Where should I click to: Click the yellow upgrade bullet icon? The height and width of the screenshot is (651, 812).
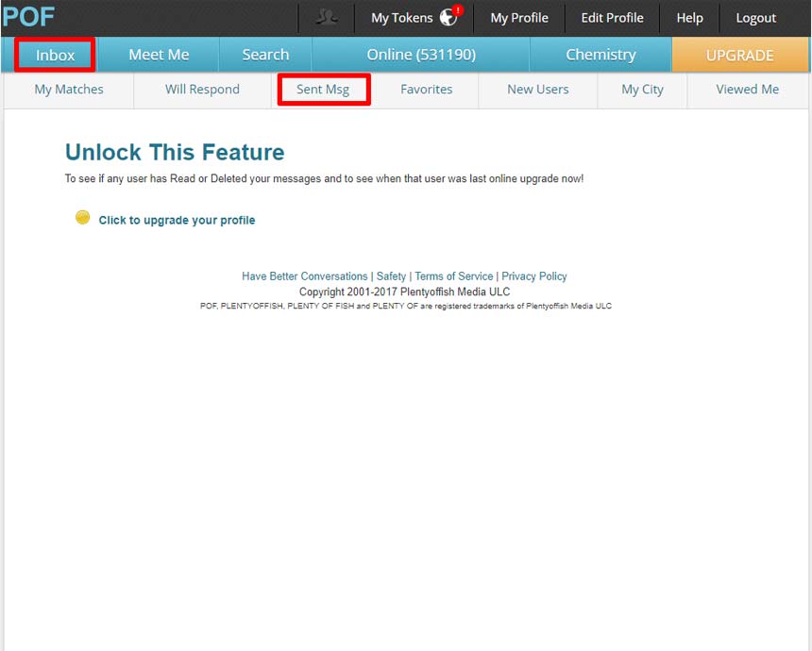tap(82, 217)
